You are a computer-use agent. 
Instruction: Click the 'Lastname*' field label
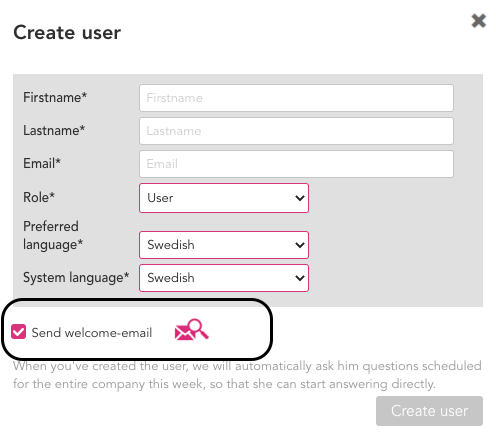tap(54, 130)
